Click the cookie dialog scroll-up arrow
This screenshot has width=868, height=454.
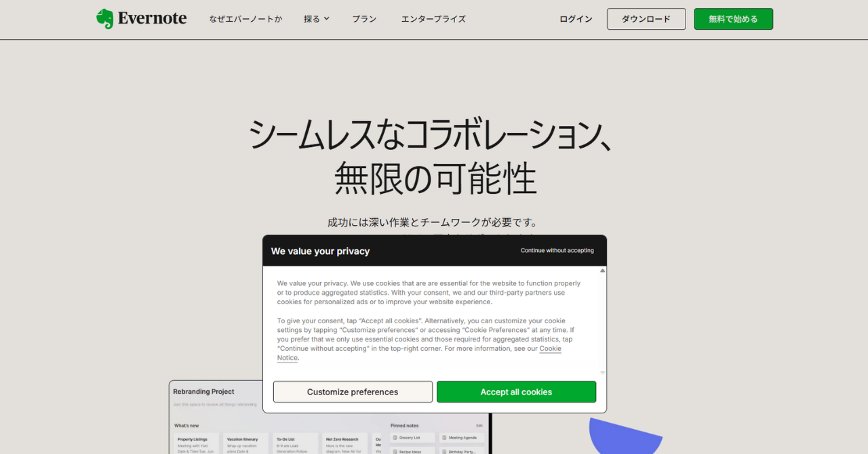(602, 271)
